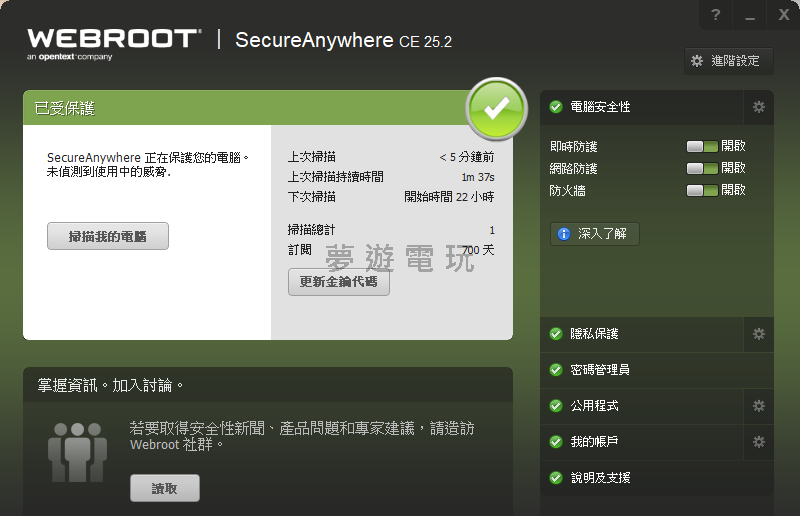Image resolution: width=800 pixels, height=516 pixels.
Task: Open 進階設定 advanced settings
Action: (x=729, y=61)
